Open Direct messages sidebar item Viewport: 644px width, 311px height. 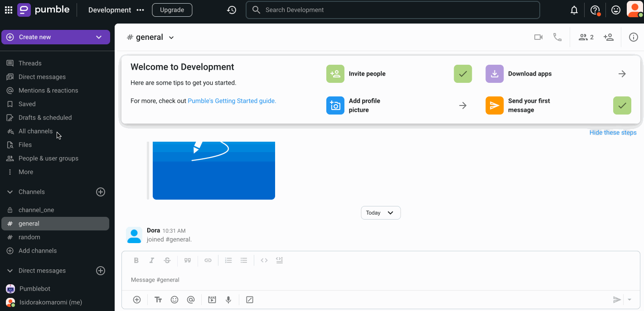click(42, 77)
